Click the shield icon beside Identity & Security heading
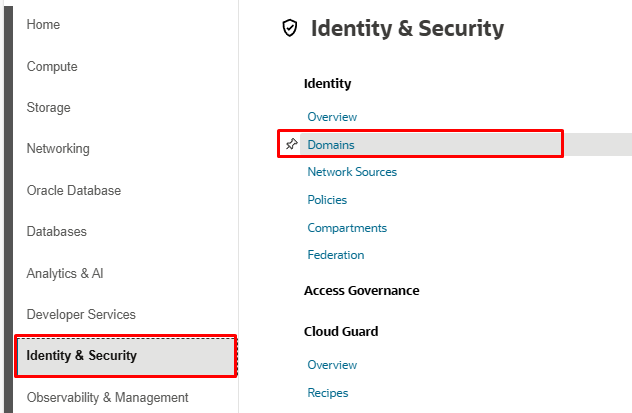The height and width of the screenshot is (413, 632). pyautogui.click(x=290, y=28)
